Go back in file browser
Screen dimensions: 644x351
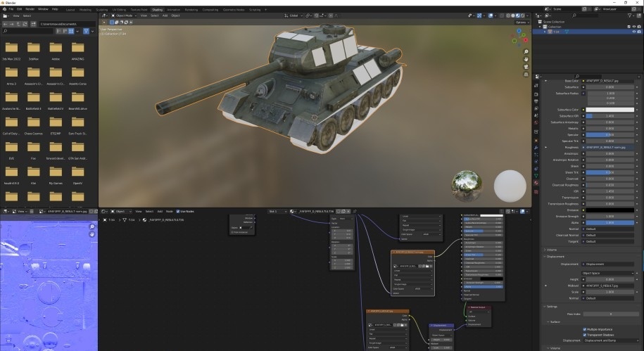[x=5, y=24]
